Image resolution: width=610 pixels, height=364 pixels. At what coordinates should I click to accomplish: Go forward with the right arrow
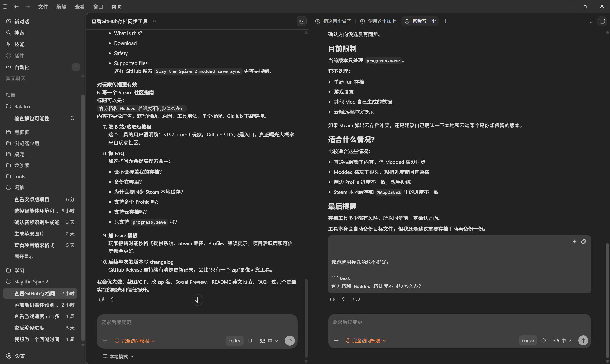[28, 6]
